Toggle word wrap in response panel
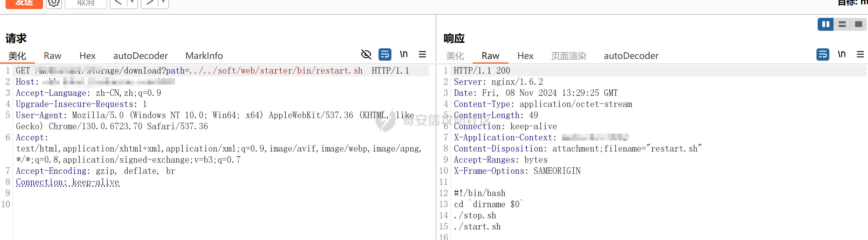The image size is (868, 240). tap(823, 54)
